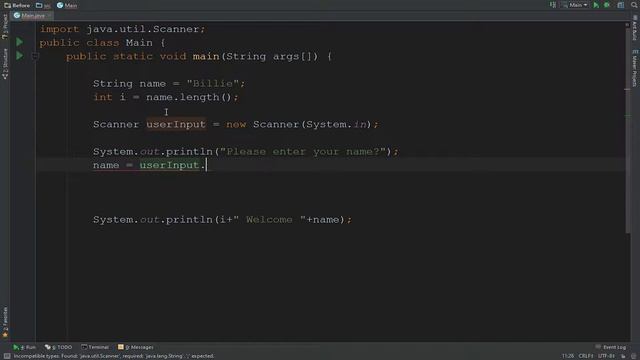Run the Main configuration with green play button
Screen dimensions: 640x360
click(596, 5)
